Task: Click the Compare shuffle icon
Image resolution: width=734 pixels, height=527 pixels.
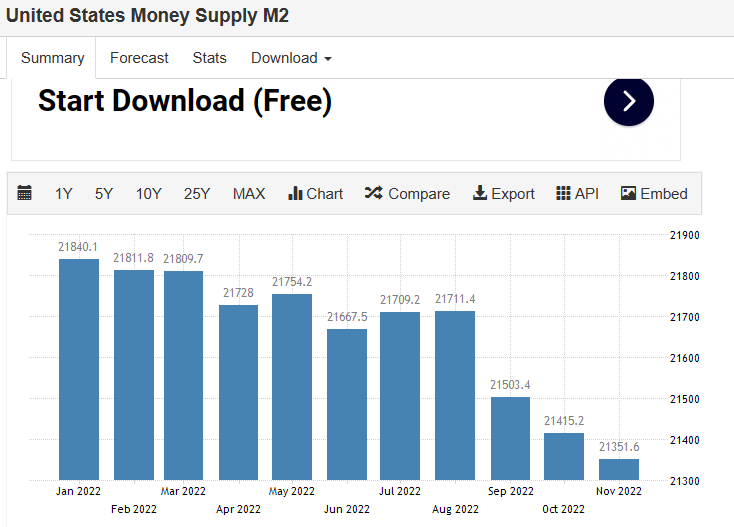Action: point(373,194)
